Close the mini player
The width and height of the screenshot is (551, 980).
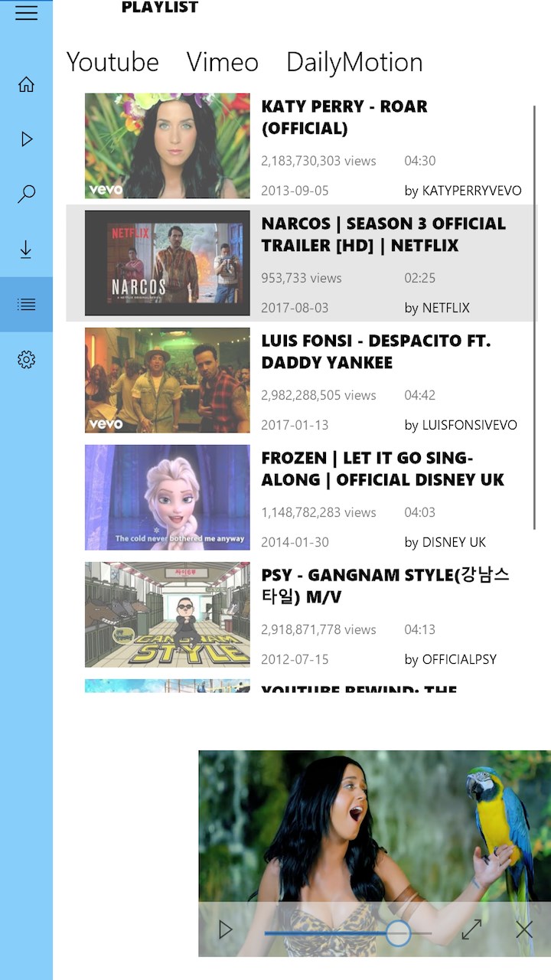[524, 930]
